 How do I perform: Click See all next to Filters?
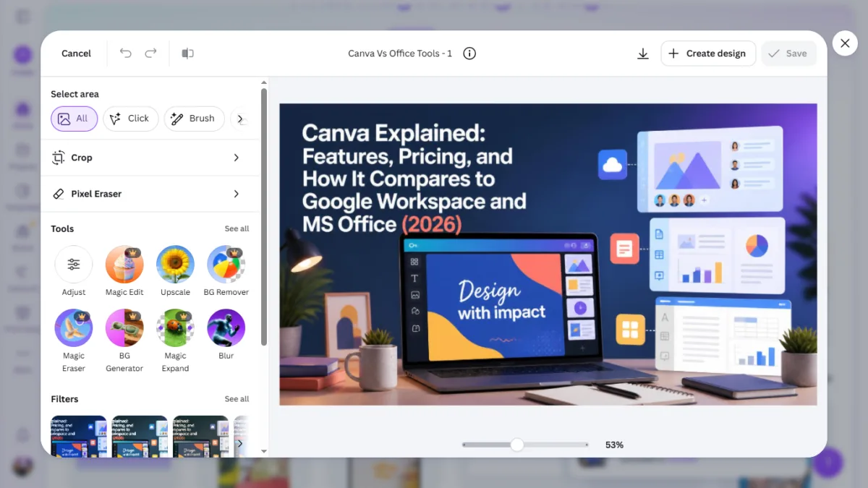click(x=237, y=399)
